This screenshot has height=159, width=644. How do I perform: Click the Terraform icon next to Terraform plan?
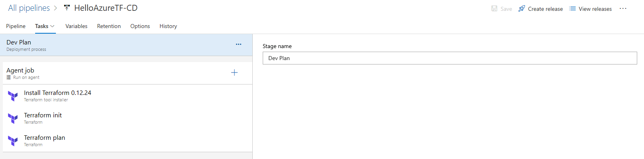point(13,141)
